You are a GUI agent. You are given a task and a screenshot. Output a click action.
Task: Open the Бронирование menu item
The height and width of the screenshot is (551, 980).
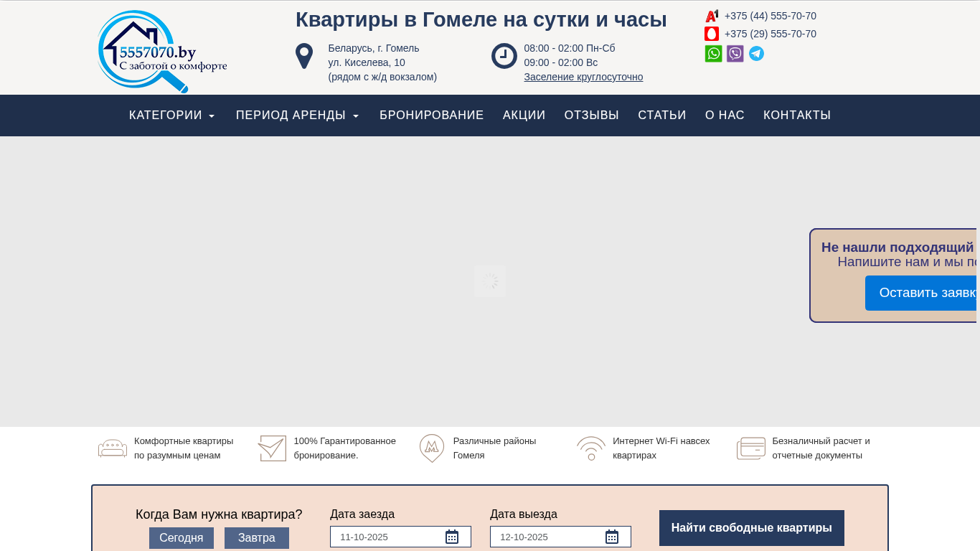(431, 116)
